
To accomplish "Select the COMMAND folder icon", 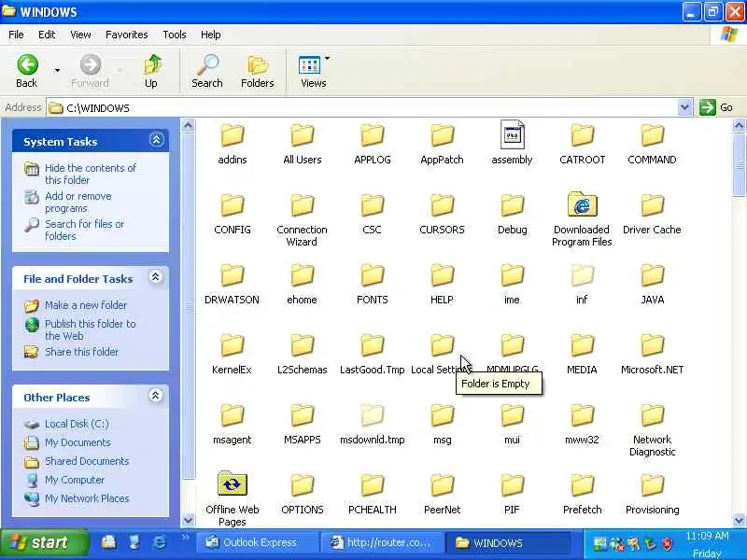I will click(652, 135).
